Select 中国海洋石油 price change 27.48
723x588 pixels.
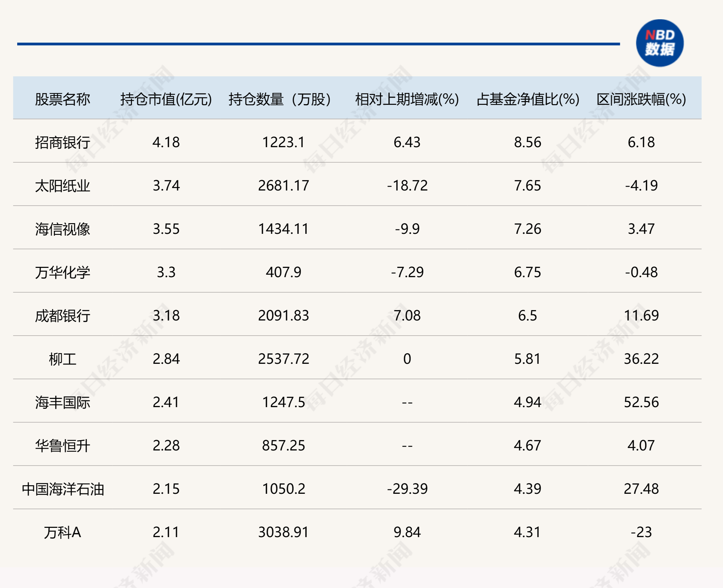tap(641, 489)
